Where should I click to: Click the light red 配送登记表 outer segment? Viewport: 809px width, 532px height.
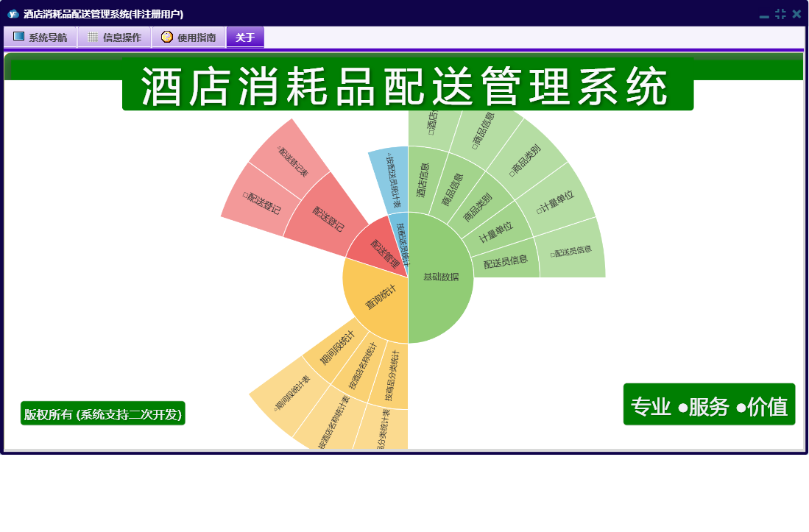pyautogui.click(x=292, y=161)
